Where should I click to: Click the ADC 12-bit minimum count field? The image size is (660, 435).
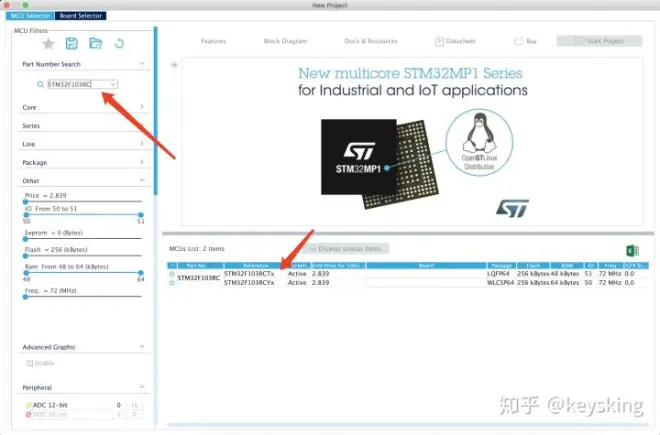[x=119, y=405]
